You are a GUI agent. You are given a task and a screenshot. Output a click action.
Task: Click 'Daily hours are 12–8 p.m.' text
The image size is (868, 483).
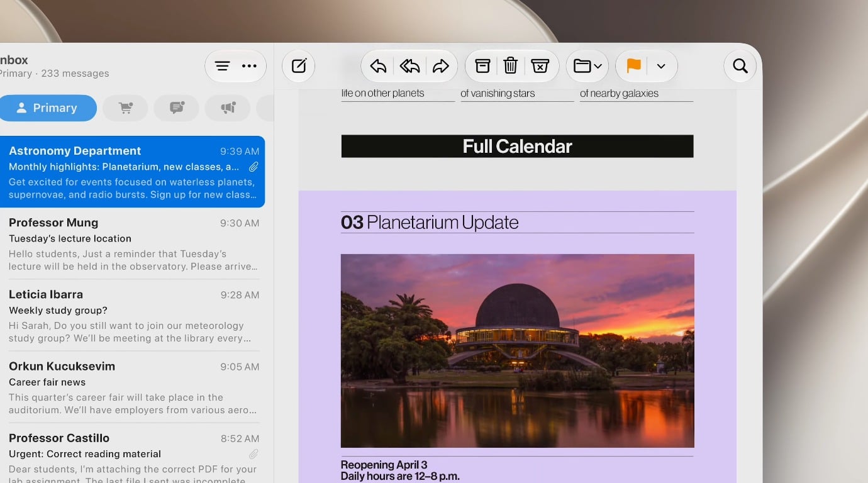point(400,476)
